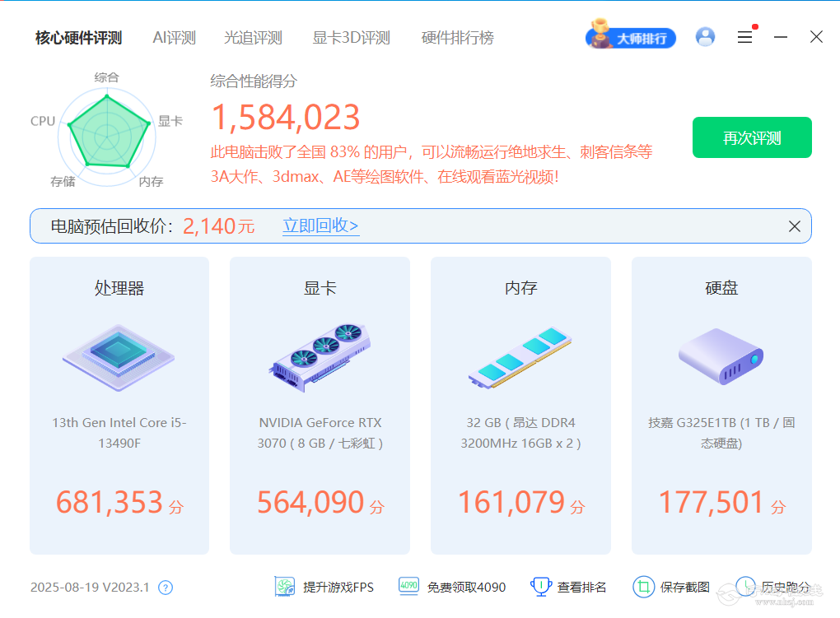The width and height of the screenshot is (840, 618).
Task: Click the 内存 card title
Action: tap(520, 288)
